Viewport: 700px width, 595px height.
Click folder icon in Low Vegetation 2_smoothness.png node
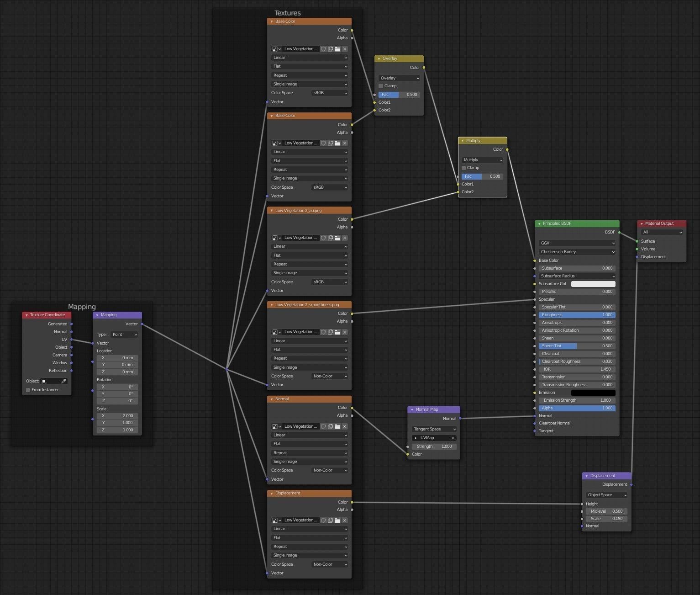point(337,332)
